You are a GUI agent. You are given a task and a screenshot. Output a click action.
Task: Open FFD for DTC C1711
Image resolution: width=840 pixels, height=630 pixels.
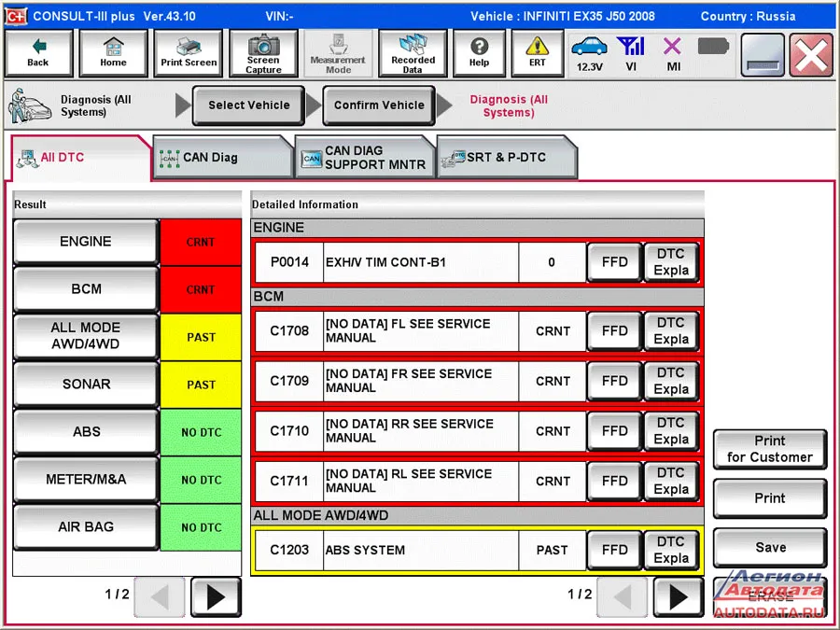coord(614,482)
